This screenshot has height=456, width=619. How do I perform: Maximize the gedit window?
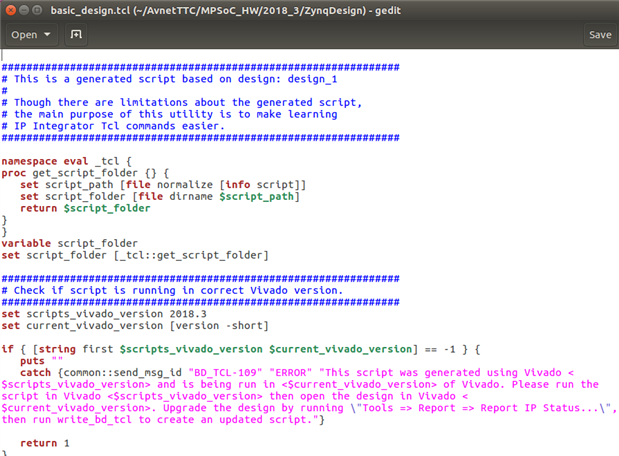pyautogui.click(x=37, y=10)
